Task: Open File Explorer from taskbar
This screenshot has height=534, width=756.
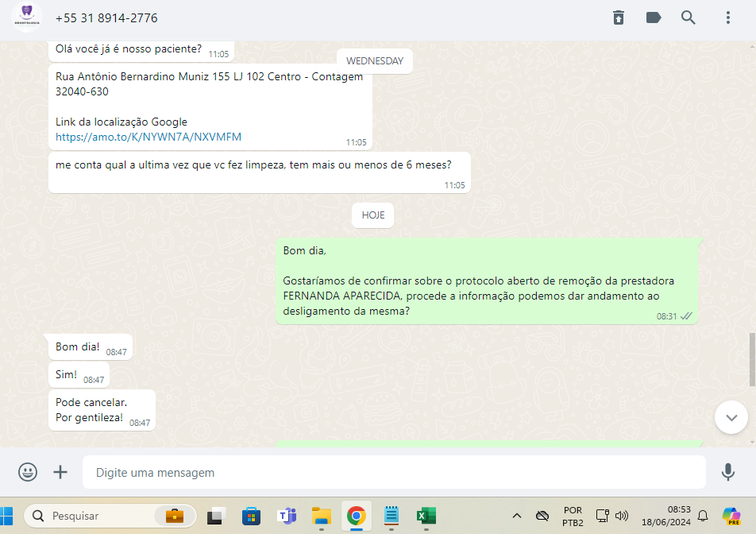Action: pos(322,516)
